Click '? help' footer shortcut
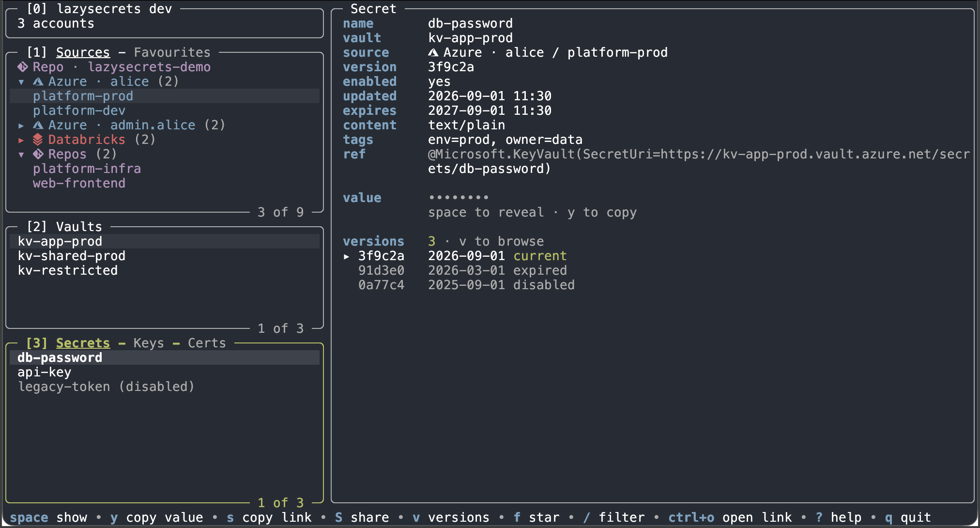980x528 pixels. pos(839,517)
